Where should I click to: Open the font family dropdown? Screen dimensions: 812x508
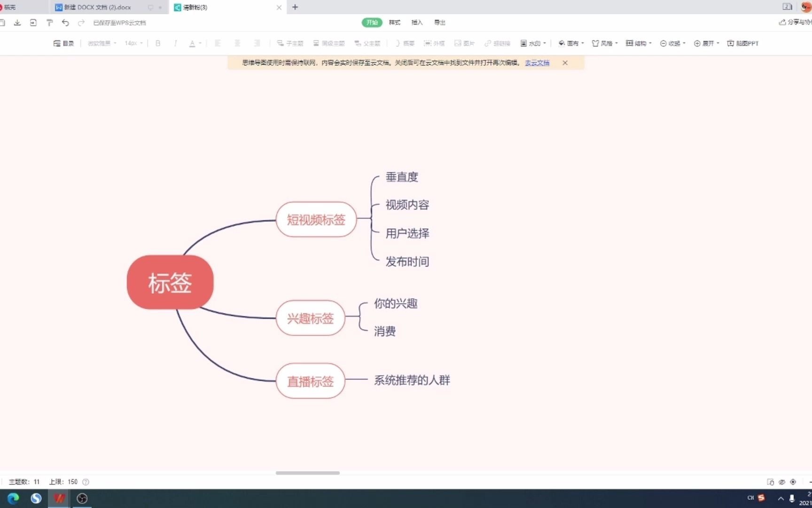102,43
